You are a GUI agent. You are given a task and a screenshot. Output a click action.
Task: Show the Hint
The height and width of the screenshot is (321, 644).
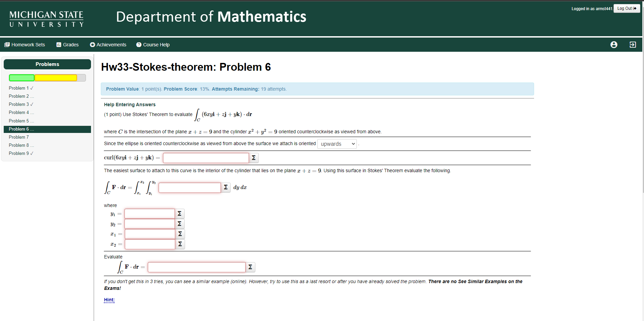pyautogui.click(x=109, y=300)
